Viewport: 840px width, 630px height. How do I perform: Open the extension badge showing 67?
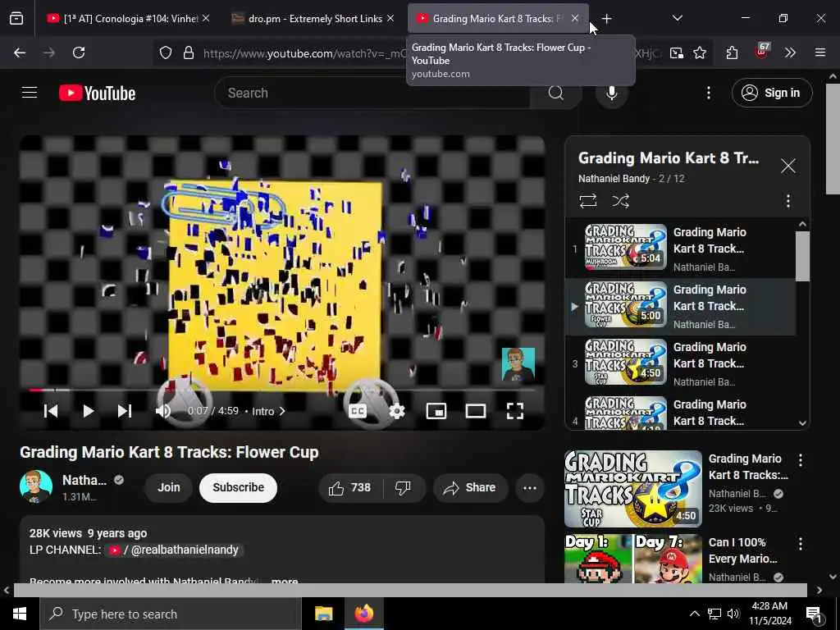[762, 51]
